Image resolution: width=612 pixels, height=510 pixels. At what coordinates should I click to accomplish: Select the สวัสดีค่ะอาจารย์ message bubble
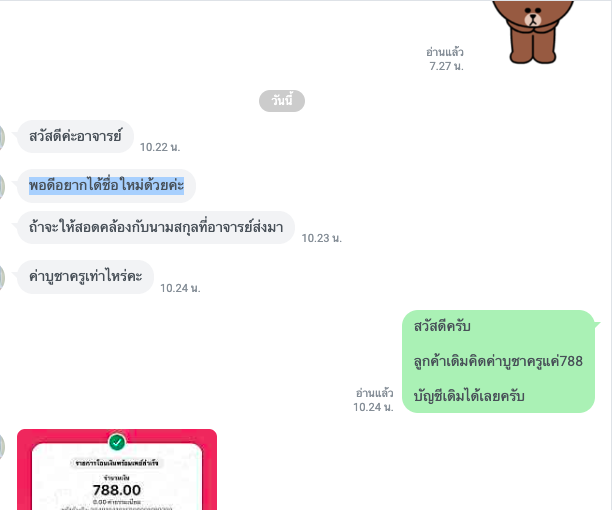75,136
